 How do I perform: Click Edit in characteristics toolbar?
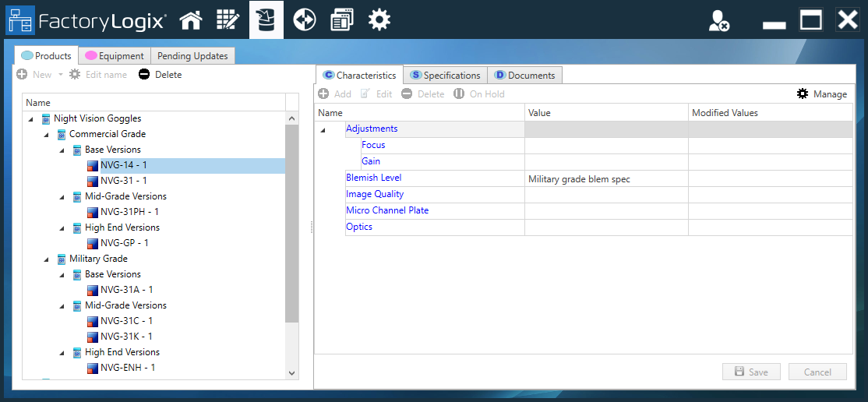coord(376,94)
